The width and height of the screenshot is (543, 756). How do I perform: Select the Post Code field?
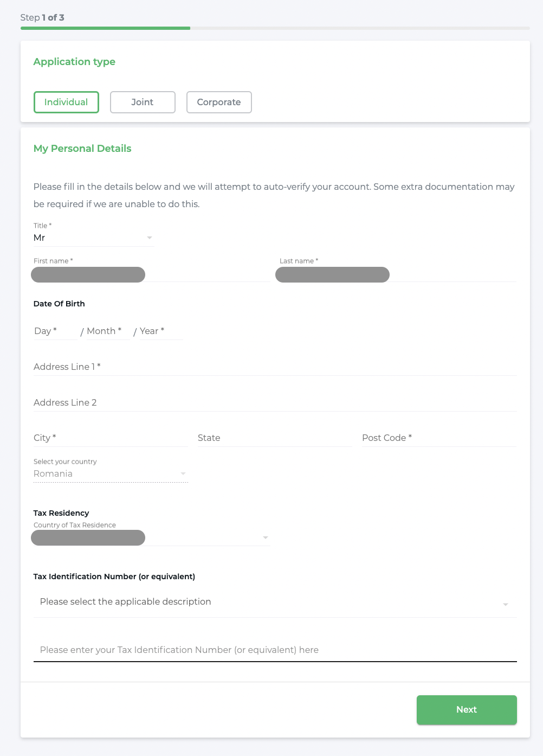[x=439, y=438]
